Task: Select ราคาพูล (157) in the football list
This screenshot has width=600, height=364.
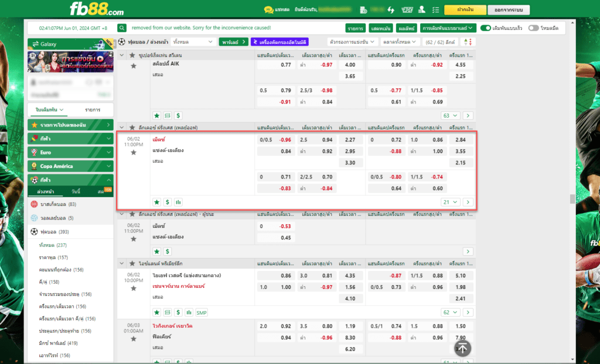Action: point(53,257)
